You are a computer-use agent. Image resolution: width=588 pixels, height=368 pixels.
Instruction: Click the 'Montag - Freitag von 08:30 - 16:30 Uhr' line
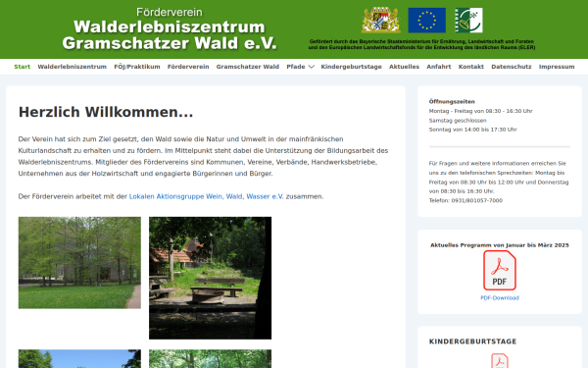[x=481, y=111]
